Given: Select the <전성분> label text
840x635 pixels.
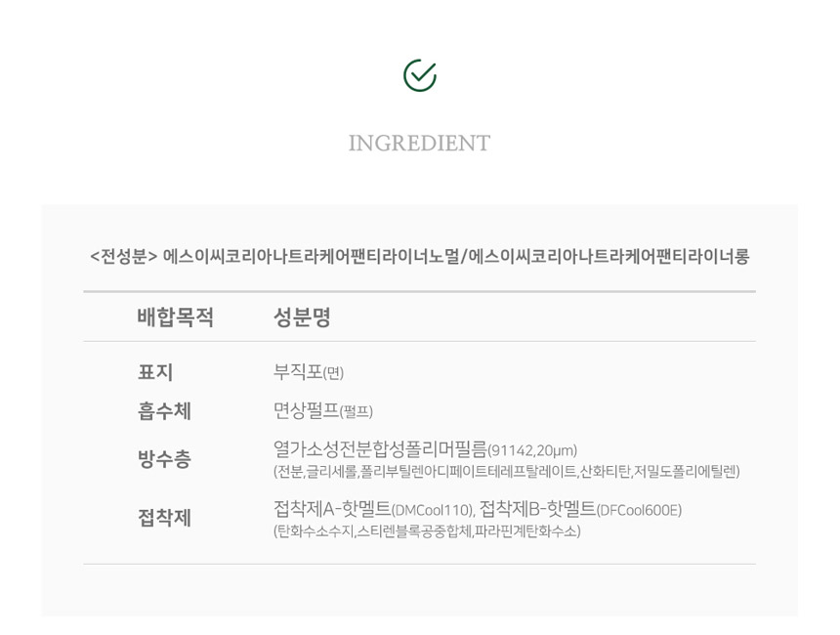Looking at the screenshot, I should pyautogui.click(x=123, y=257).
